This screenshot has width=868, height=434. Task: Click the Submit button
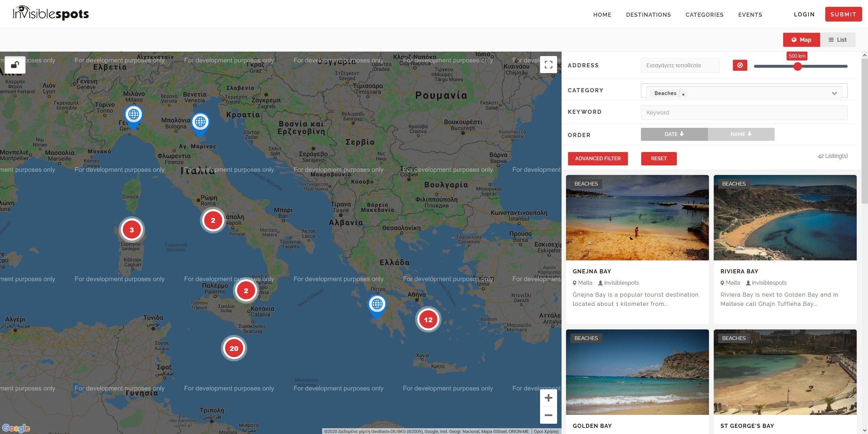pos(843,14)
